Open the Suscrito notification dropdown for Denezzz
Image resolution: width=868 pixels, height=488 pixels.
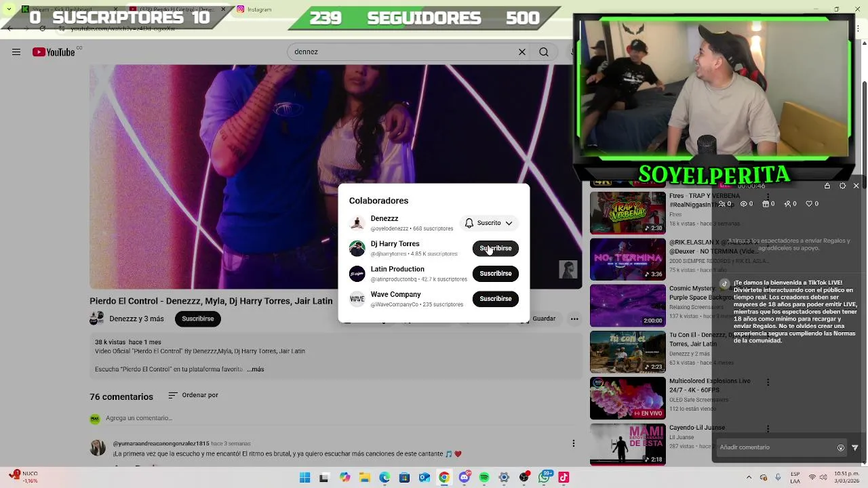click(489, 223)
